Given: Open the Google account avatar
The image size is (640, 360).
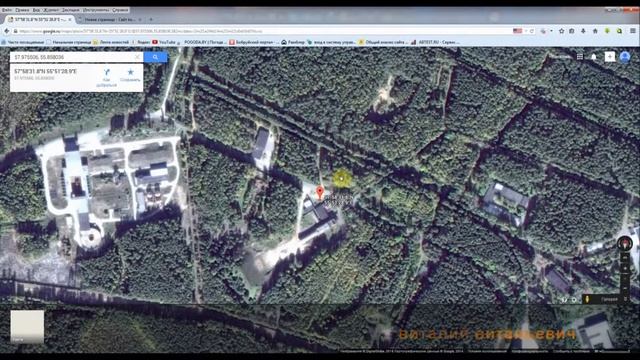Looking at the screenshot, I should click(625, 57).
